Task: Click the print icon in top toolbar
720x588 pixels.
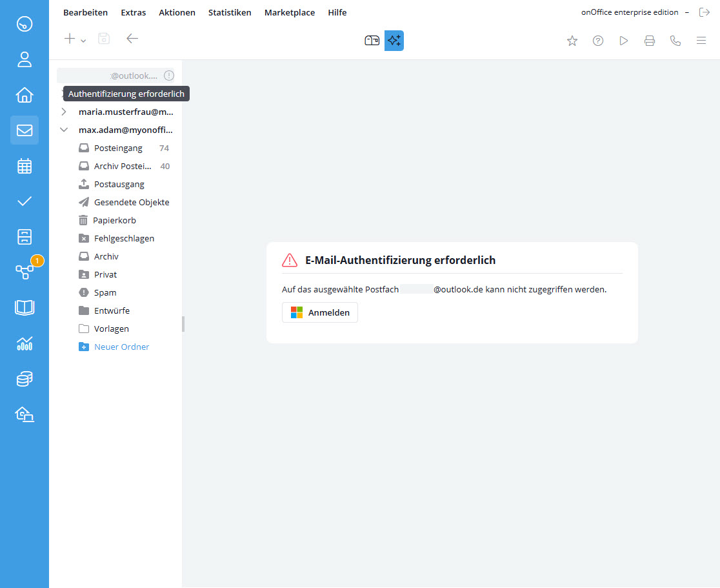Action: tap(650, 41)
